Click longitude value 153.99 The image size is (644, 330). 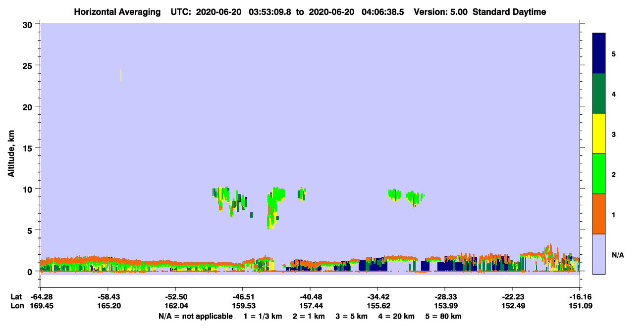(x=445, y=306)
